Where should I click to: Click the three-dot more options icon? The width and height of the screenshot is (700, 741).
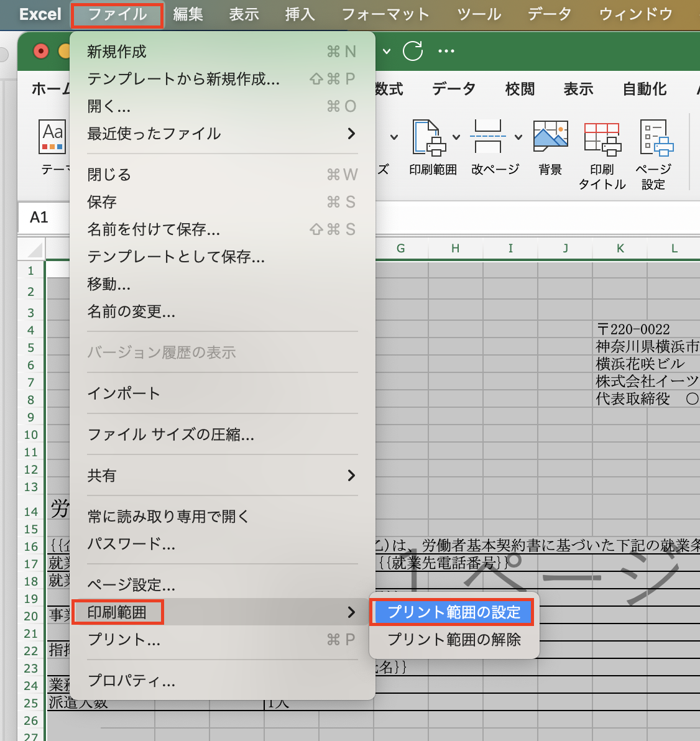(446, 51)
